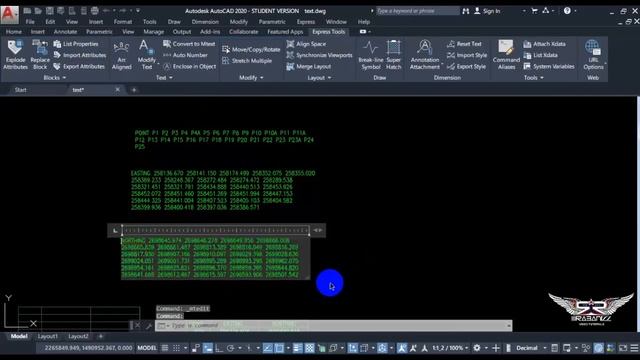Viewport: 640px width, 360px height.
Task: Switch to the Home ribbon tab
Action: tap(13, 31)
